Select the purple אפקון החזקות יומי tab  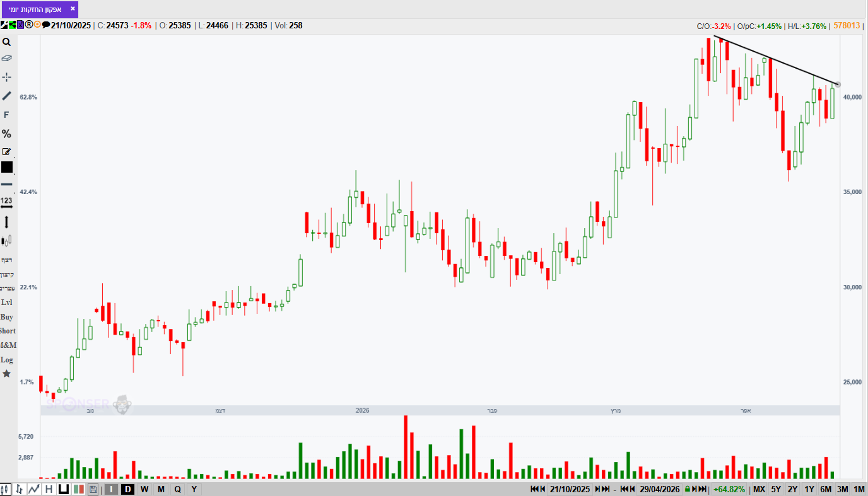40,9
